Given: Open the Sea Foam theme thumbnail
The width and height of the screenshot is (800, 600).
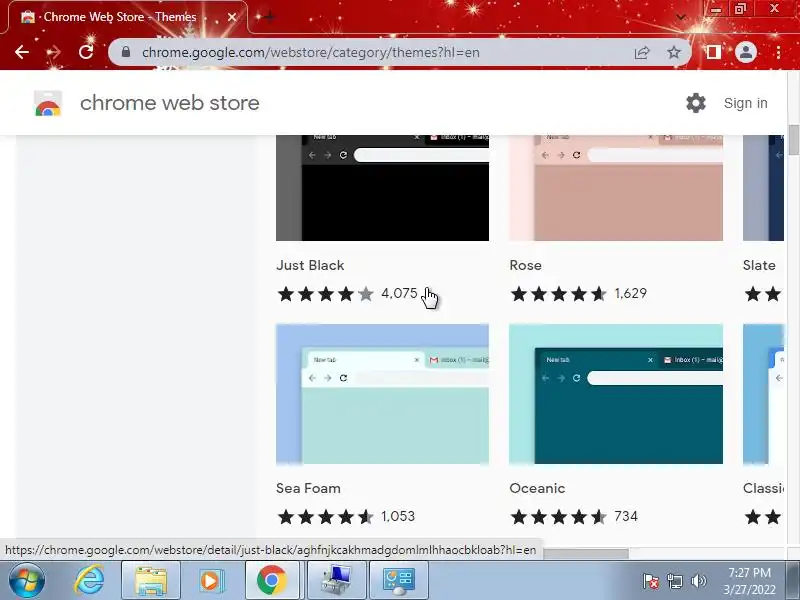Looking at the screenshot, I should pyautogui.click(x=382, y=394).
